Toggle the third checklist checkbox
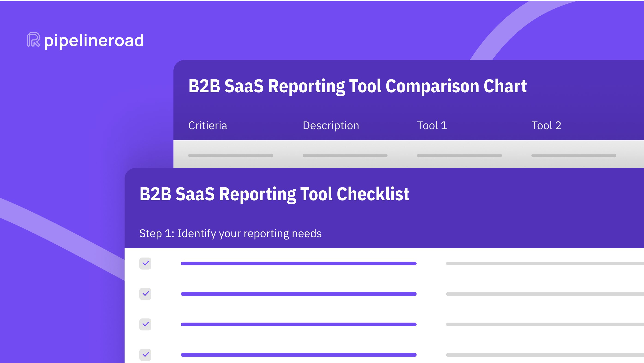644x363 pixels. [145, 324]
